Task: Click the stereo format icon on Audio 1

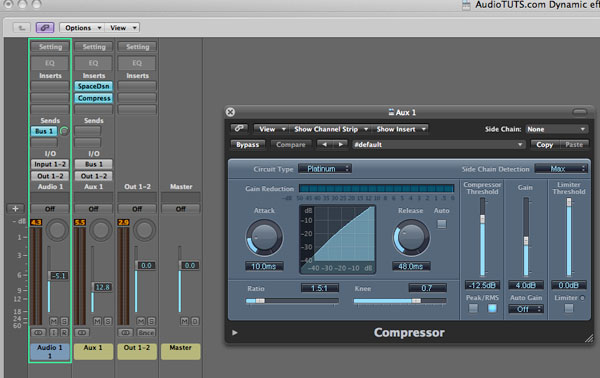Action: pos(38,332)
